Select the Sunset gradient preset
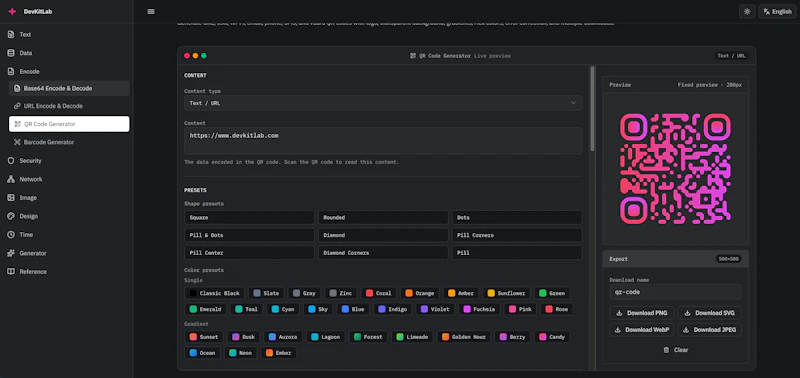The image size is (800, 378). coord(204,337)
